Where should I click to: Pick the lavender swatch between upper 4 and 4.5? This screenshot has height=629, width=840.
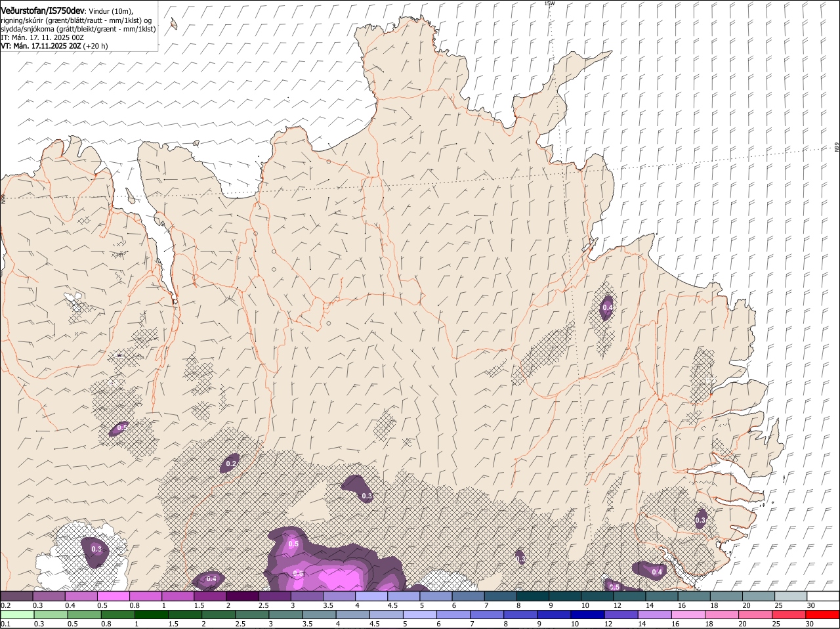pyautogui.click(x=371, y=596)
